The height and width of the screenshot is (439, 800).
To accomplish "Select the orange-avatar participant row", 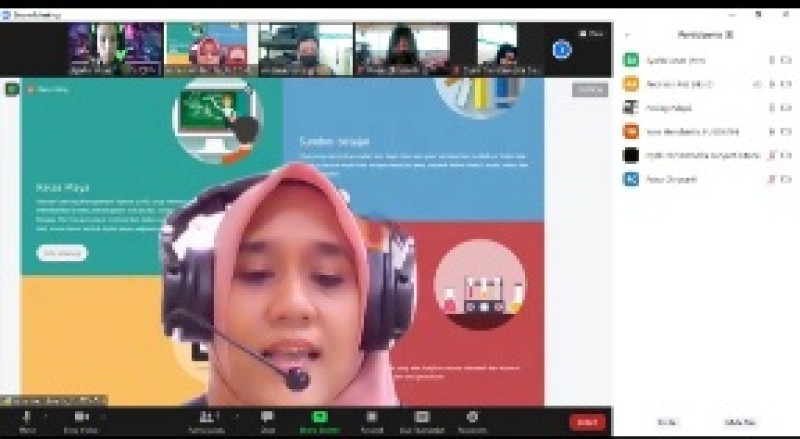I will pyautogui.click(x=707, y=131).
